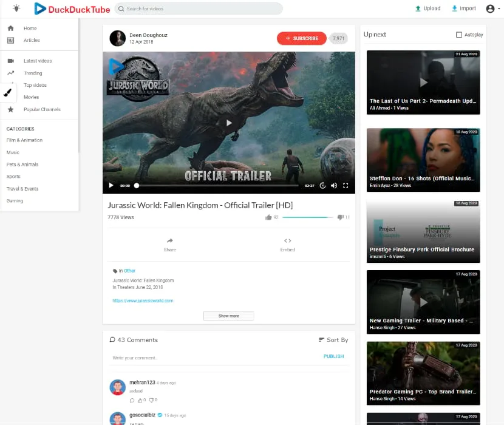This screenshot has height=425, width=504.
Task: Dislike mehran123's comment
Action: [151, 400]
